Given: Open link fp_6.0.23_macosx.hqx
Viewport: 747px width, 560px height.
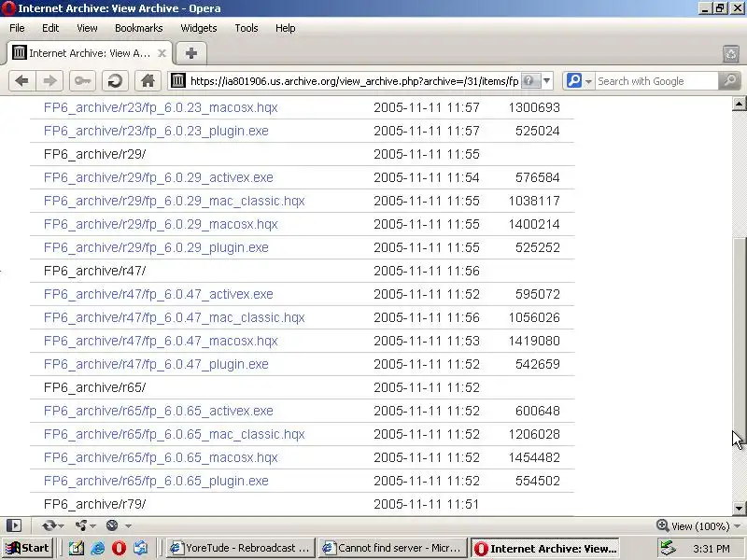Looking at the screenshot, I should [x=161, y=107].
